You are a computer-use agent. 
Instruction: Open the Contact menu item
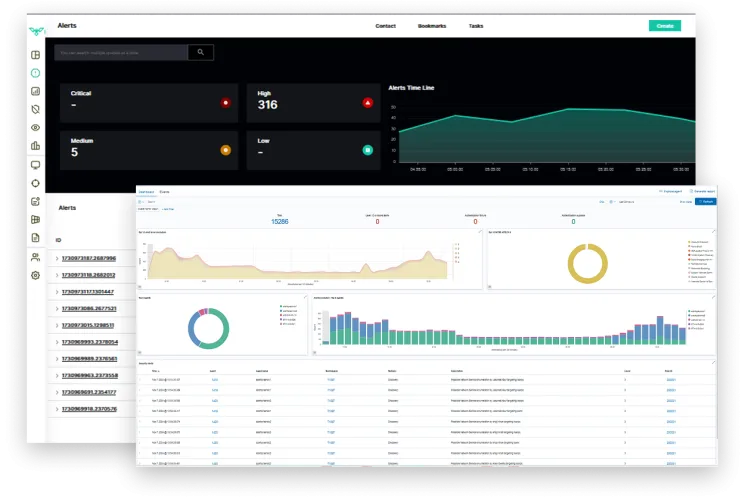[x=385, y=25]
